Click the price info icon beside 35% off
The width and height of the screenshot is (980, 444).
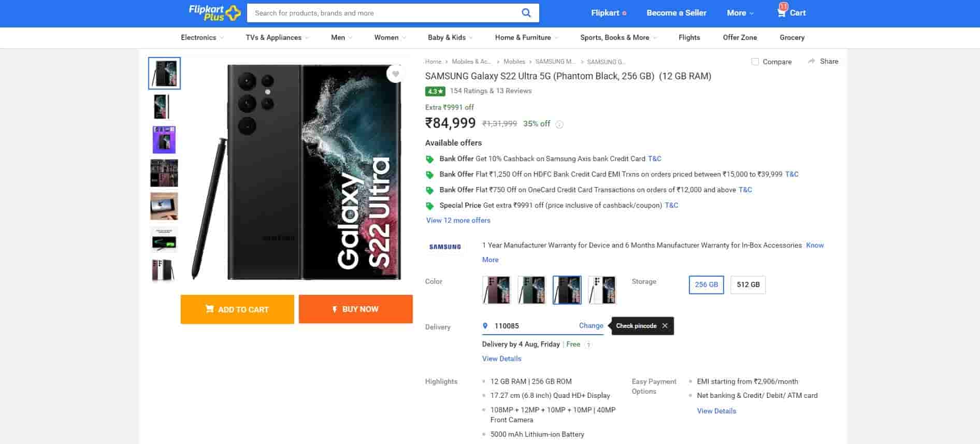tap(559, 124)
